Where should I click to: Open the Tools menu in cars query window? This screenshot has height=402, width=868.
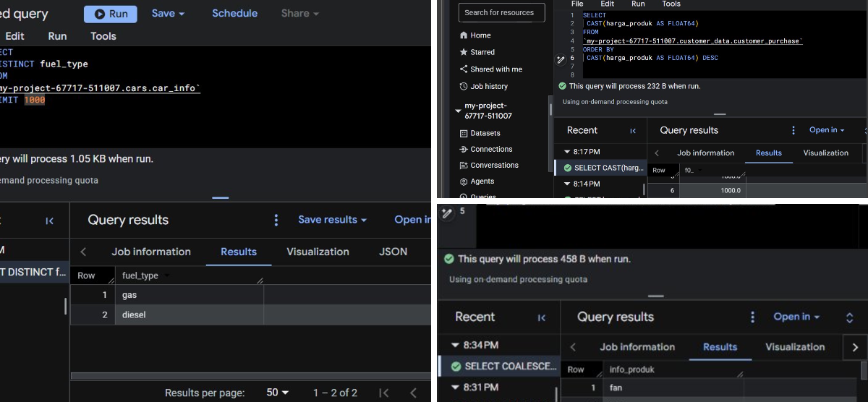[103, 36]
